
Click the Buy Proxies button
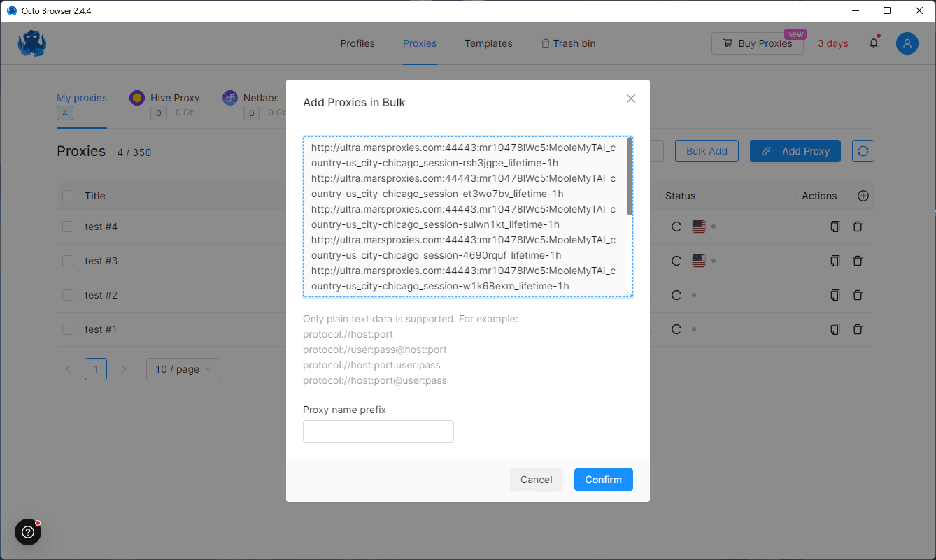click(758, 43)
